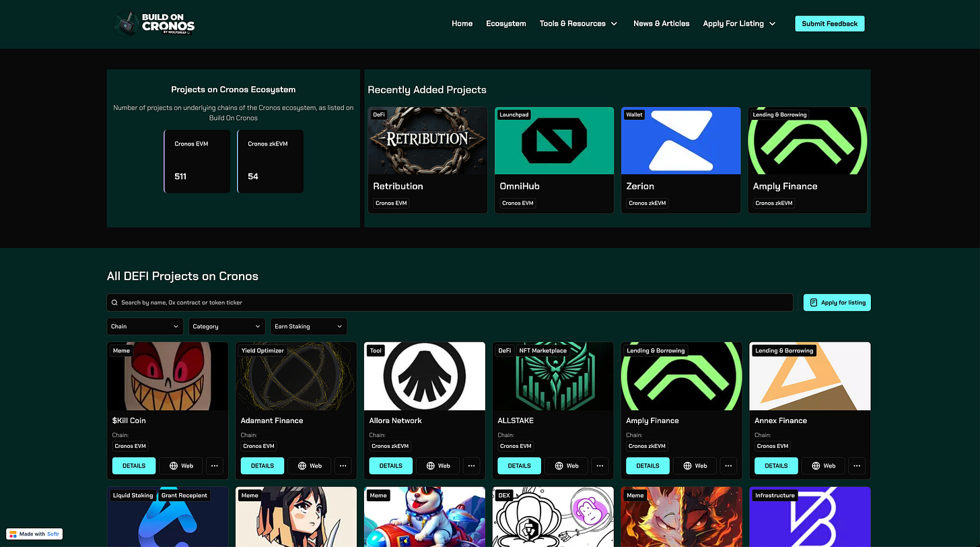Visit Amply Finance website via Web
980x547 pixels.
pos(695,465)
